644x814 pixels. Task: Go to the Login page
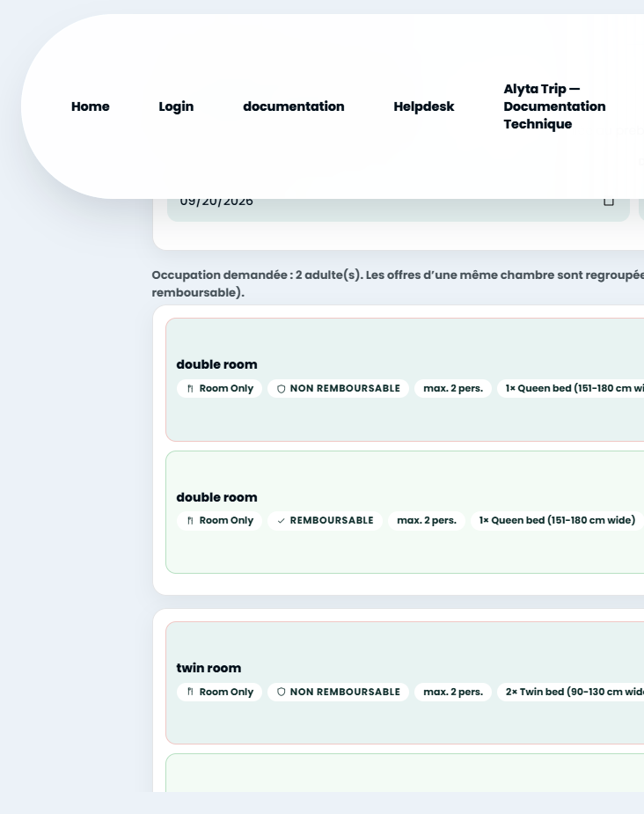tap(176, 106)
